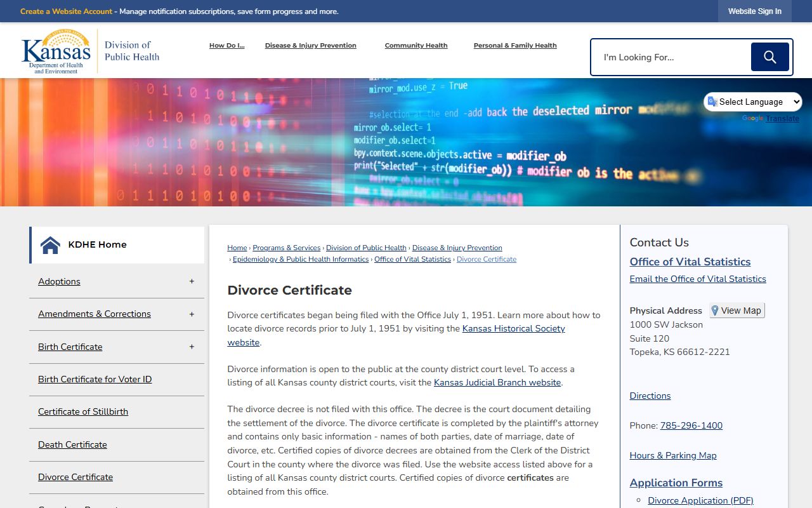Click Create a Website Account link
The image size is (812, 508).
coord(66,11)
